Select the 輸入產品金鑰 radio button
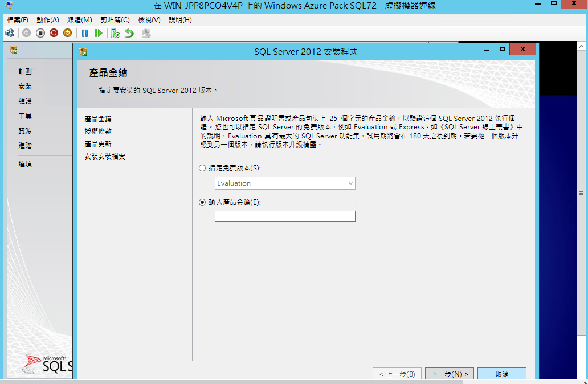Viewport: 588px width, 384px height. point(202,202)
